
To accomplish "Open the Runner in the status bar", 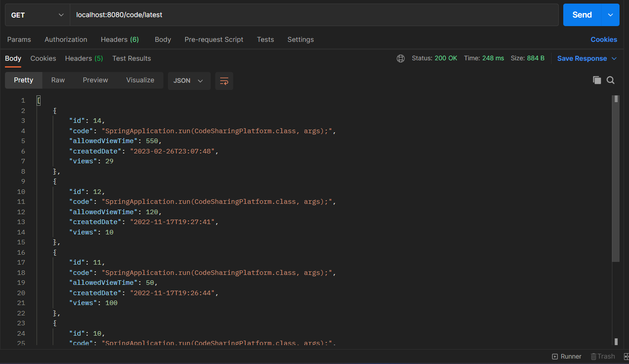I will [x=567, y=356].
